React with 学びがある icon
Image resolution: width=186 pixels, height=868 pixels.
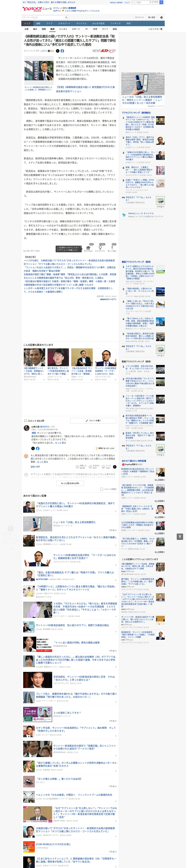[88, 248]
